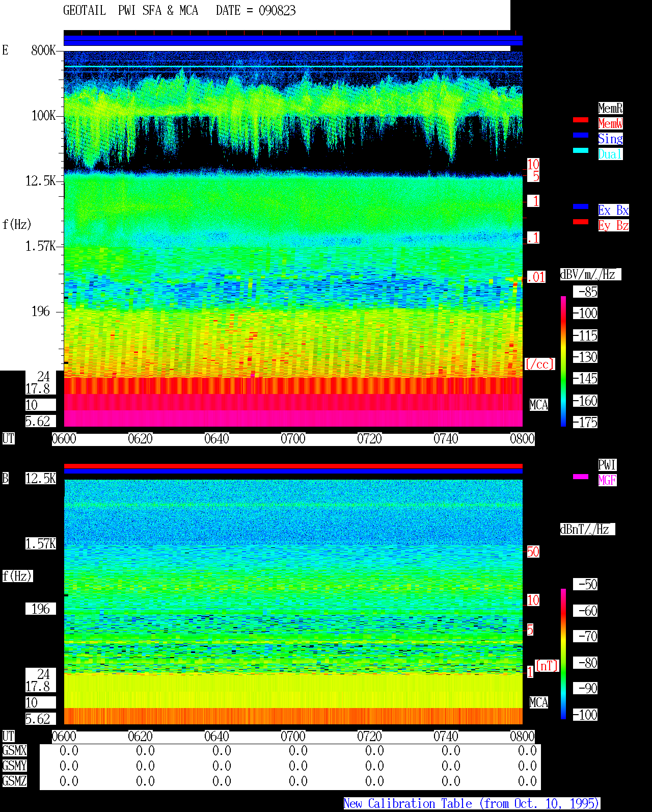Click the dBnT/√Hz vertical color bar
652x812 pixels.
(563, 654)
